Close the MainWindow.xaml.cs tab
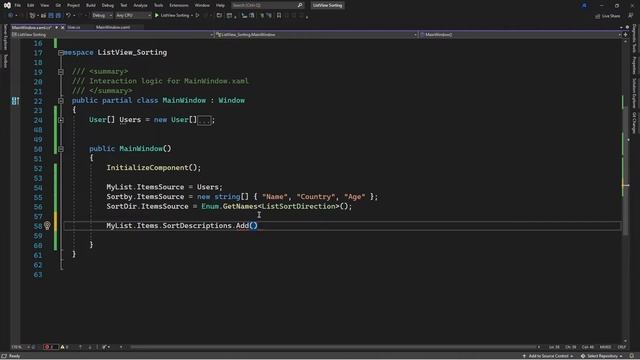This screenshot has width=640, height=360. point(62,27)
